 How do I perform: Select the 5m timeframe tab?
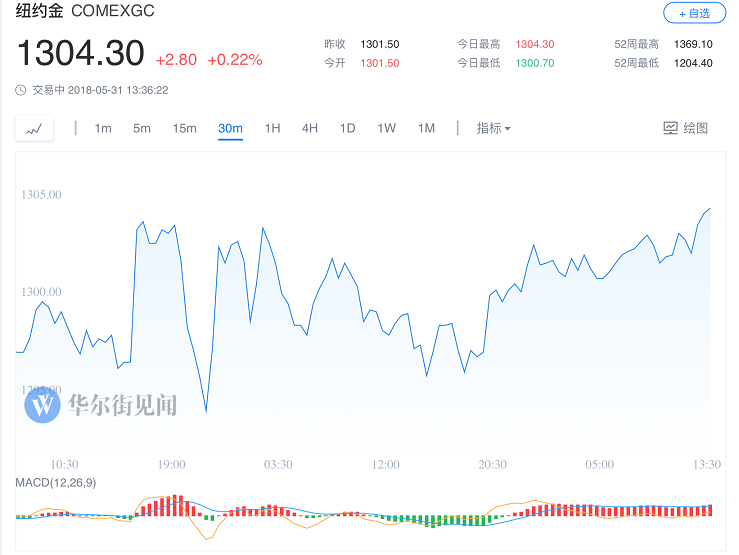pyautogui.click(x=141, y=128)
